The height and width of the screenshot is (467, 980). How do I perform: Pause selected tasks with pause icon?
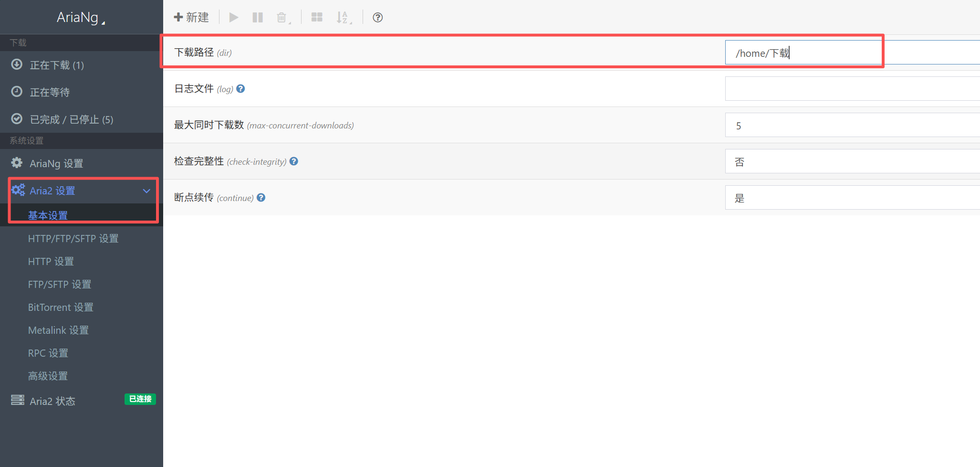[258, 17]
